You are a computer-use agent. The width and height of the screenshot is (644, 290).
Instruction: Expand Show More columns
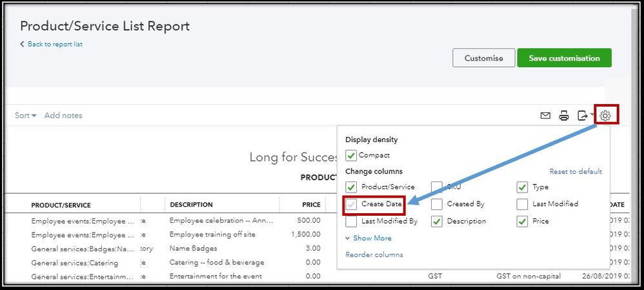pos(368,238)
